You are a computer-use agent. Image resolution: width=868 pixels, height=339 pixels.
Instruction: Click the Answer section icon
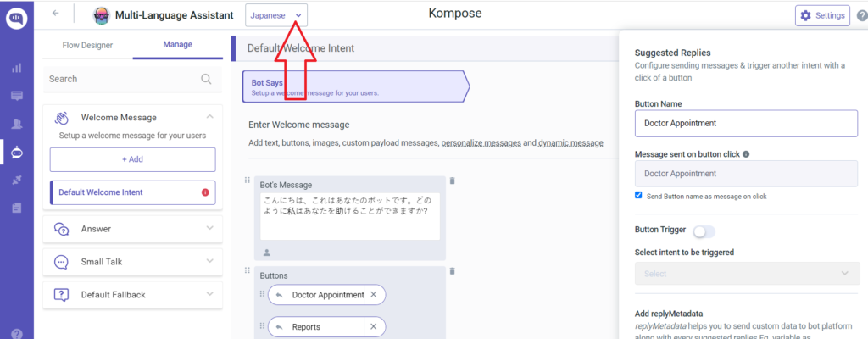[61, 229]
